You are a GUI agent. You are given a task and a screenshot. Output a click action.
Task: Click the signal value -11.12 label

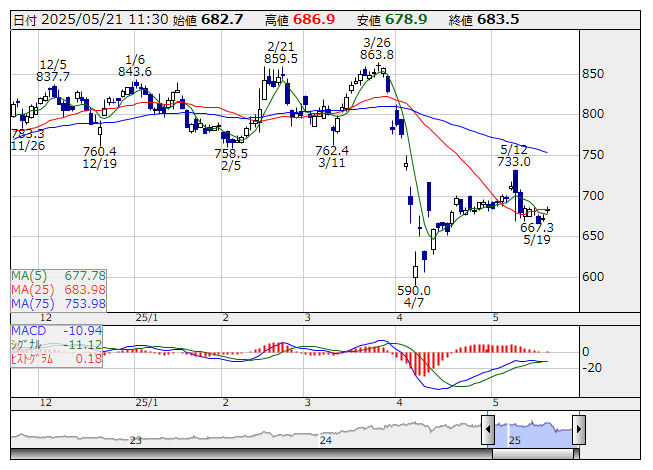pos(82,345)
